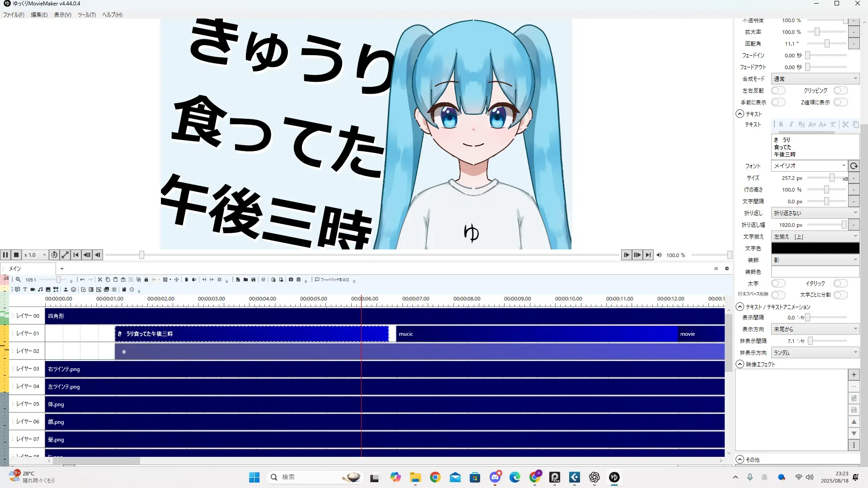Collapse the 映像エフェクト section

click(740, 364)
